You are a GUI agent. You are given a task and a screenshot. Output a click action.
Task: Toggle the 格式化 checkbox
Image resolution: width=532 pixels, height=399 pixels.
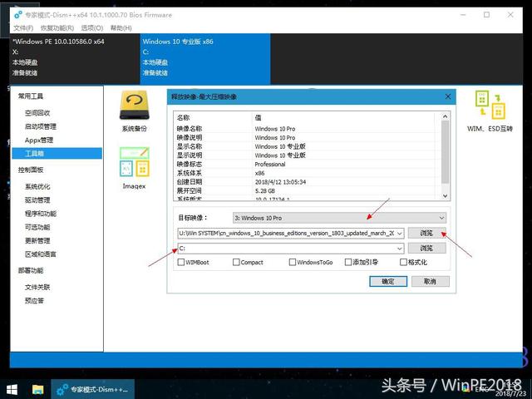(x=403, y=263)
